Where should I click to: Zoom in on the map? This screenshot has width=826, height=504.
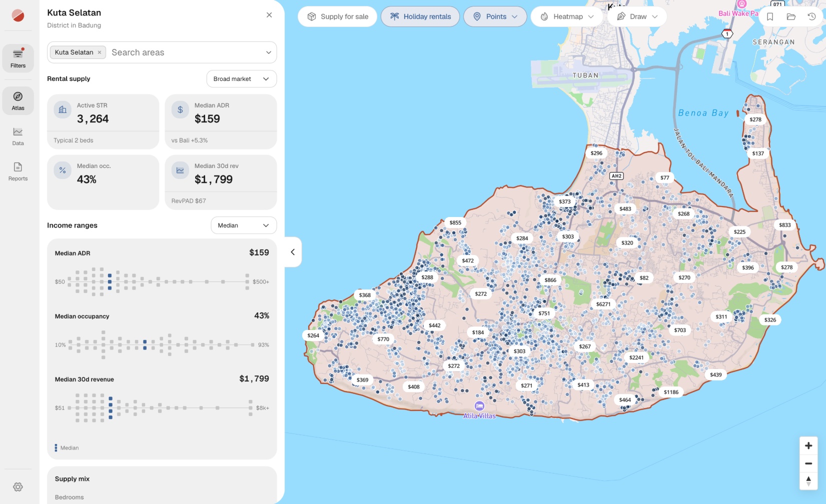pyautogui.click(x=808, y=445)
